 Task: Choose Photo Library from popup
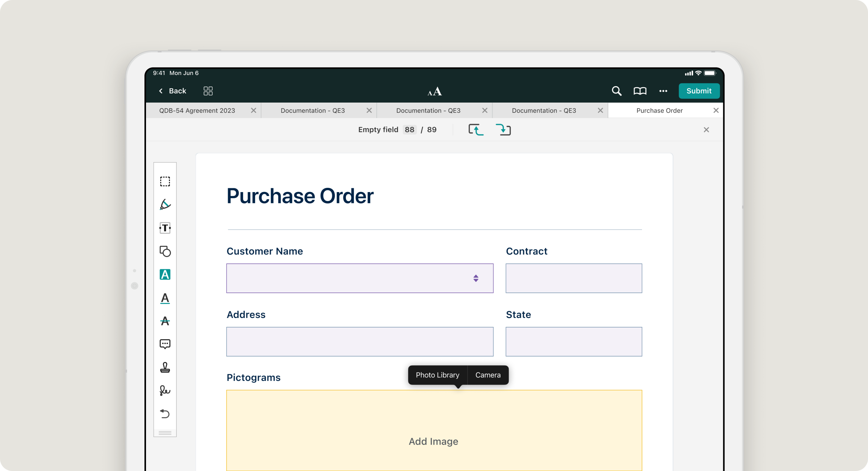click(x=437, y=375)
